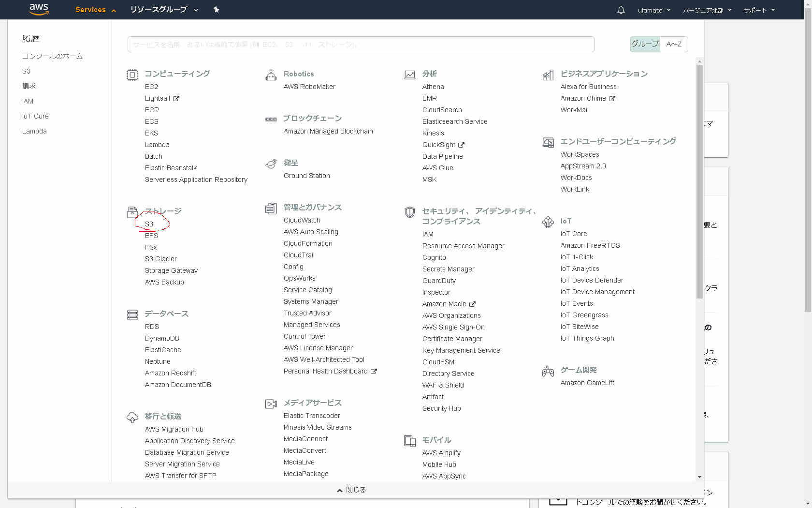Open IAM from the history list
Viewport: 812px width, 508px height.
tap(28, 101)
